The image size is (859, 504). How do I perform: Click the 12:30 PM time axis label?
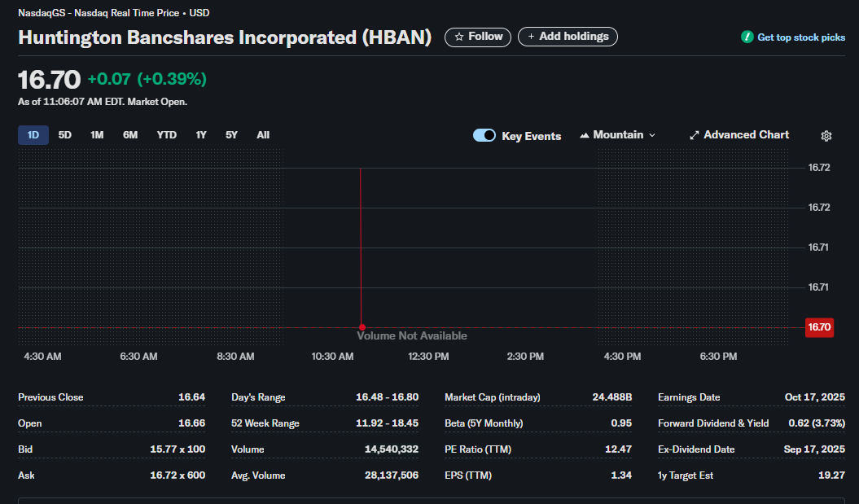point(428,357)
